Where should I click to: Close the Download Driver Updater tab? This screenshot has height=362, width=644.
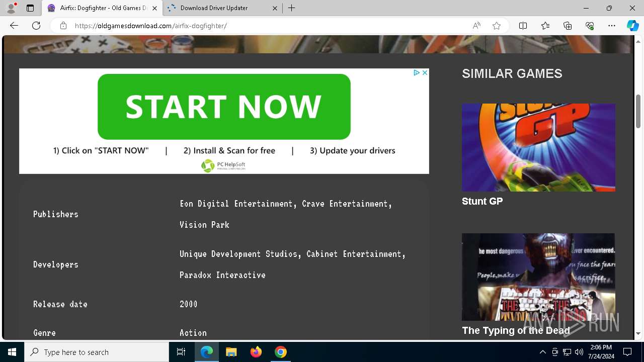[275, 8]
